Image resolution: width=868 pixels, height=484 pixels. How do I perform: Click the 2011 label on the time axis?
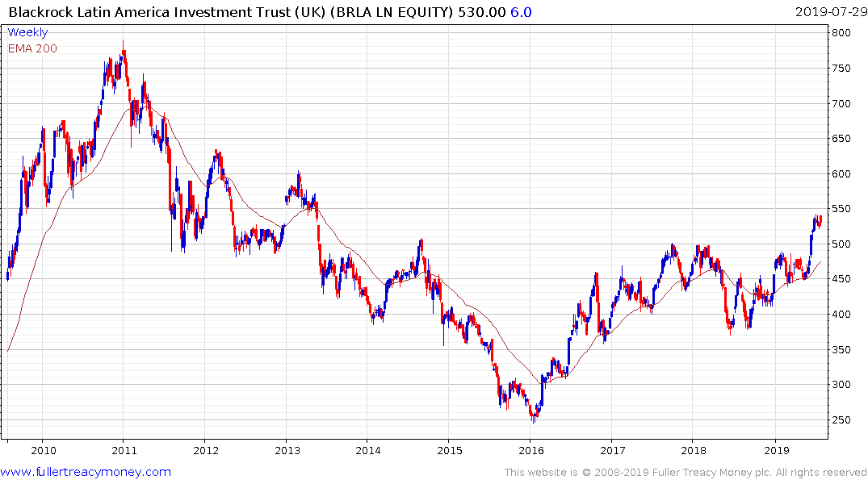tap(124, 450)
